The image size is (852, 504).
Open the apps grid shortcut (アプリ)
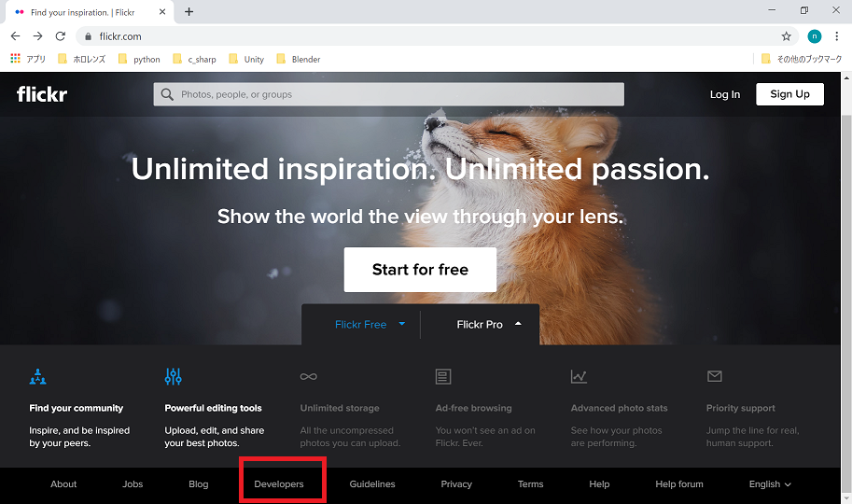28,59
